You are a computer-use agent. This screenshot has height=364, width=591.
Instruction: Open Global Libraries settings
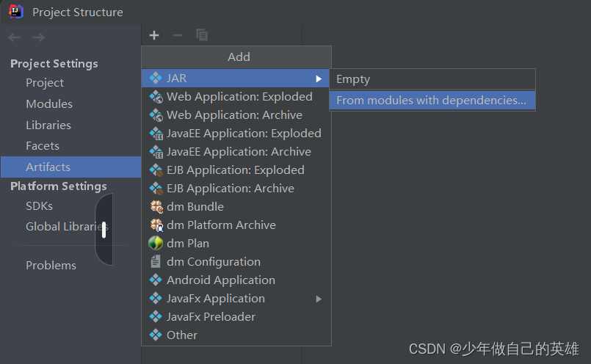[66, 227]
